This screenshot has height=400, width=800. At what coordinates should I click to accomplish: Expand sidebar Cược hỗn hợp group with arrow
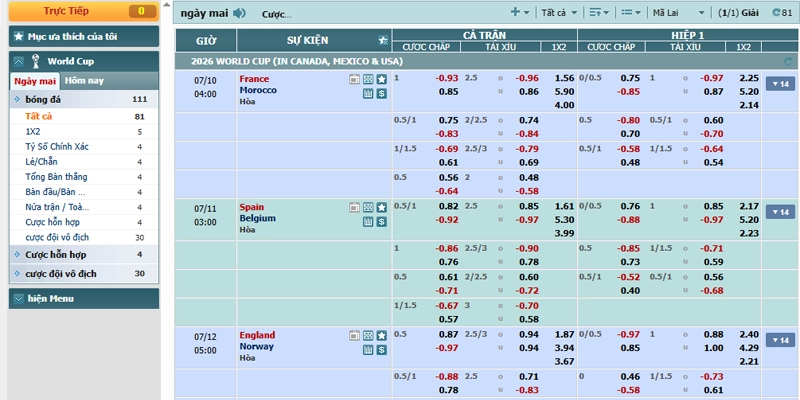17,255
